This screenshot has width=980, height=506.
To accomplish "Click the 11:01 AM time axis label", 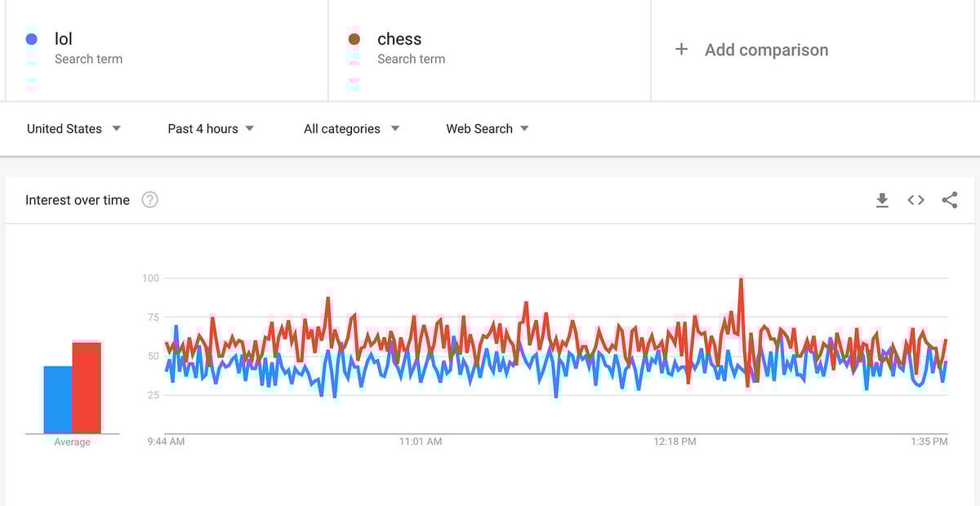I will [x=421, y=442].
